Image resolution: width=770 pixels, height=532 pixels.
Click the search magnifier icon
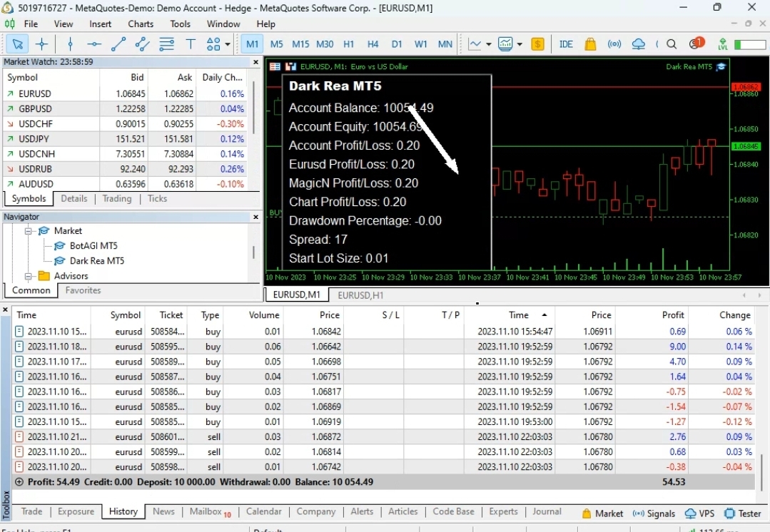(x=672, y=44)
